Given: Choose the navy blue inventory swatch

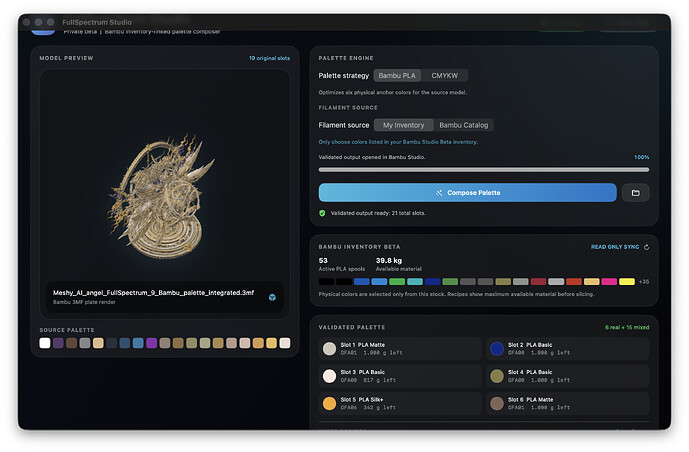Looking at the screenshot, I should pos(432,282).
